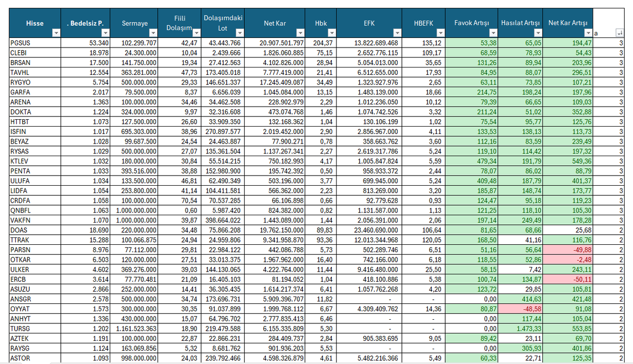This screenshot has height=364, width=633.
Task: Select the KTLEV ticker cell
Action: [35, 160]
